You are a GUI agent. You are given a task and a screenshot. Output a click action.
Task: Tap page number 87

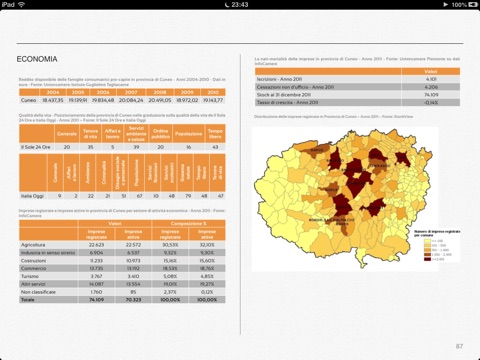(x=459, y=346)
